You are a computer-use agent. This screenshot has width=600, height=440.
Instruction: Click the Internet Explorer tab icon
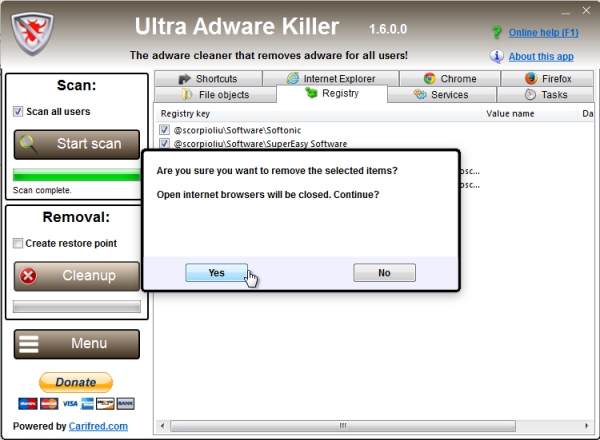point(293,78)
